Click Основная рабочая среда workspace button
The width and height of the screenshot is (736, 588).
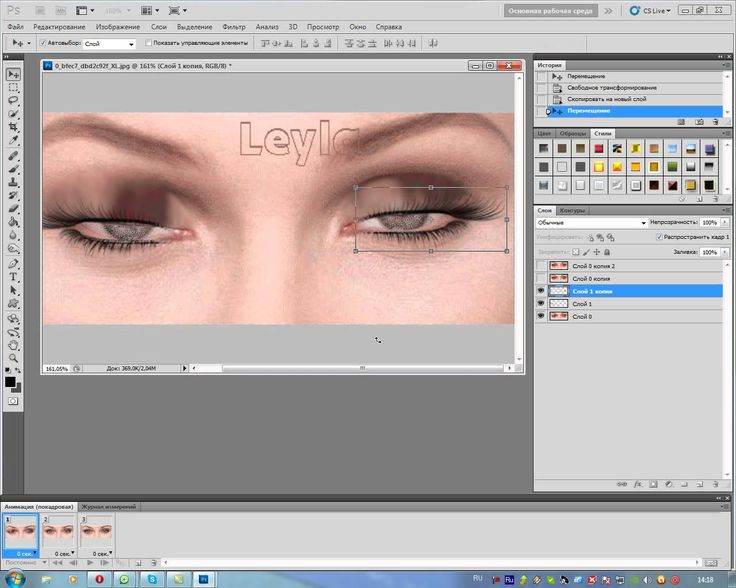(x=550, y=11)
